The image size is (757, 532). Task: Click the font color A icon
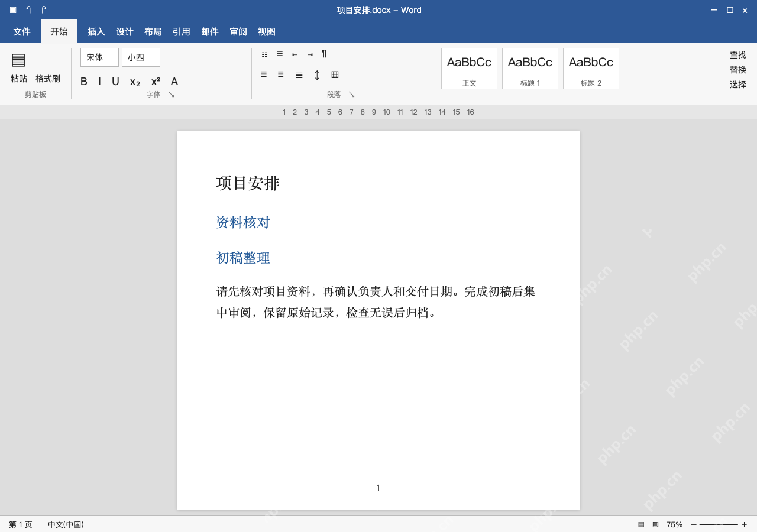pos(174,82)
